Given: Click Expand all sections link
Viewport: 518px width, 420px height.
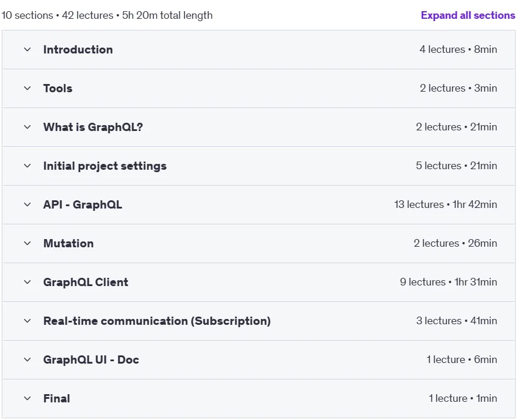Looking at the screenshot, I should [x=467, y=15].
